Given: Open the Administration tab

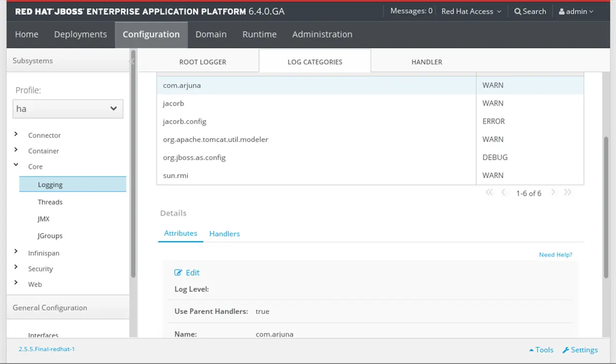Looking at the screenshot, I should (x=322, y=35).
